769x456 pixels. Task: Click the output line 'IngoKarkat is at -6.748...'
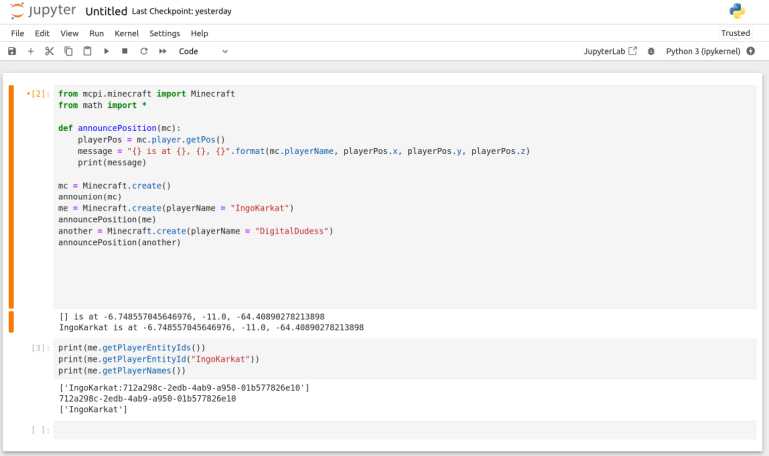211,327
